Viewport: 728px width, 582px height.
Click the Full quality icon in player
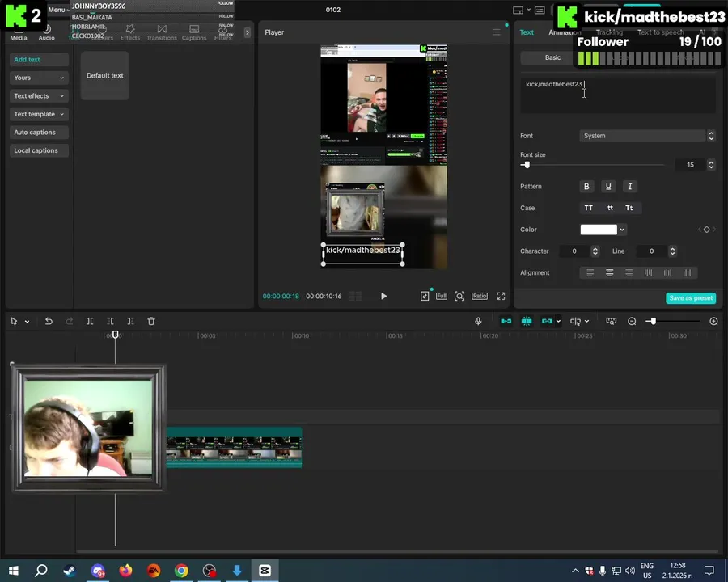[x=442, y=296]
